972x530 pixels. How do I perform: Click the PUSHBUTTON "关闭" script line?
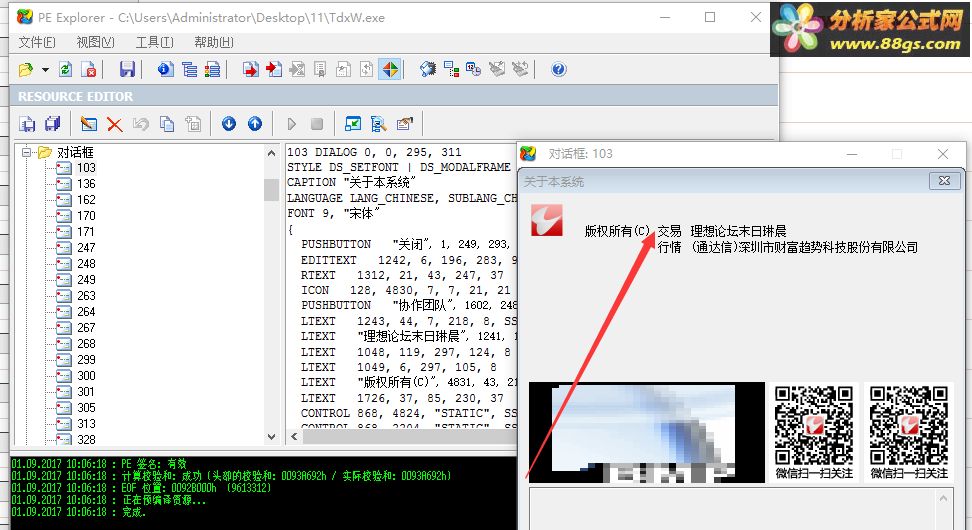(x=405, y=244)
